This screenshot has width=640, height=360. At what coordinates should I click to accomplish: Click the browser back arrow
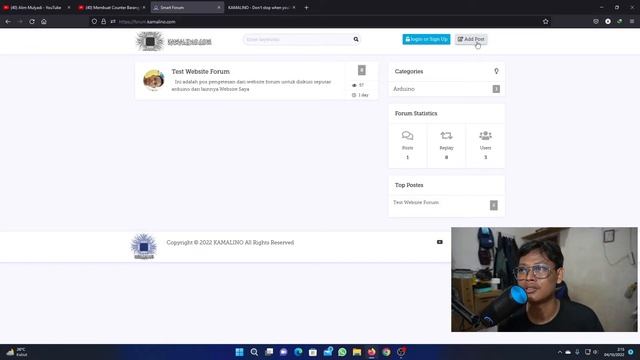8,21
